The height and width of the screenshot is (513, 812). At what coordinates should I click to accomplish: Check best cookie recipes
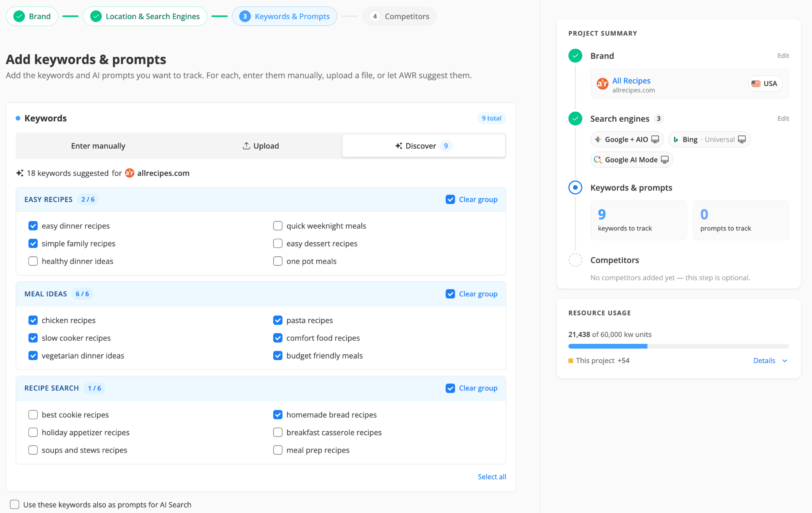(33, 415)
